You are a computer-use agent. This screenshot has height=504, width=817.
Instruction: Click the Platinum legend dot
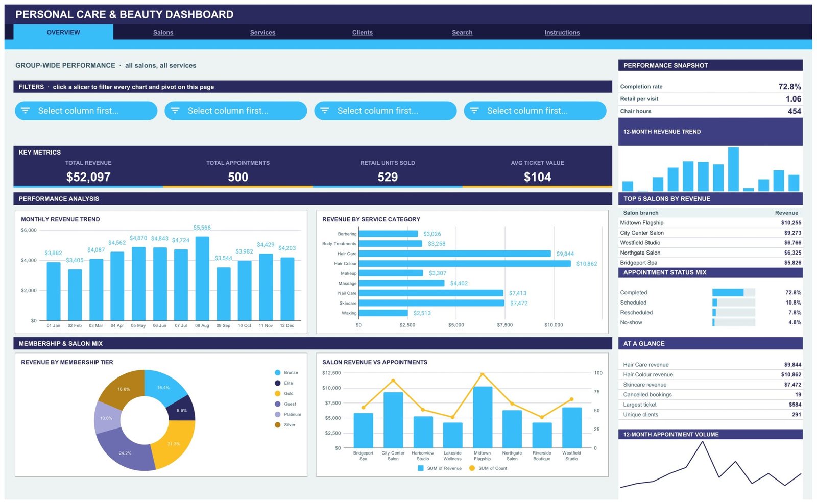click(x=278, y=415)
